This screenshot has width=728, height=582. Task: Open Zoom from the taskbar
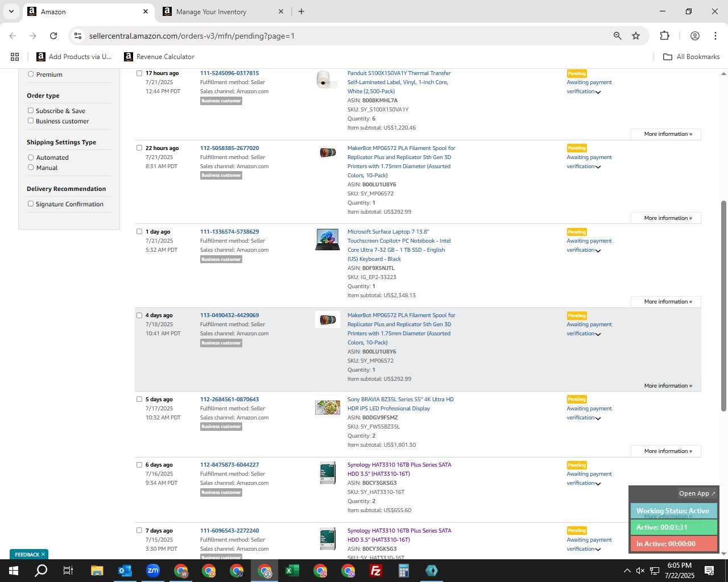coord(152,571)
